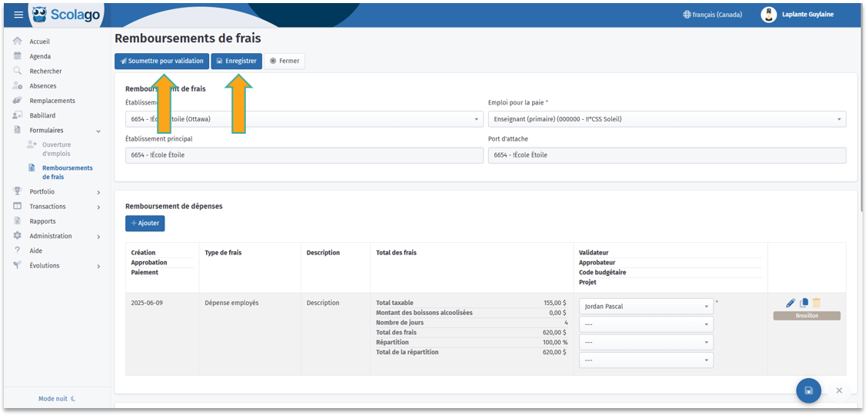Click the globe language icon
This screenshot has height=415, width=868.
tap(687, 15)
